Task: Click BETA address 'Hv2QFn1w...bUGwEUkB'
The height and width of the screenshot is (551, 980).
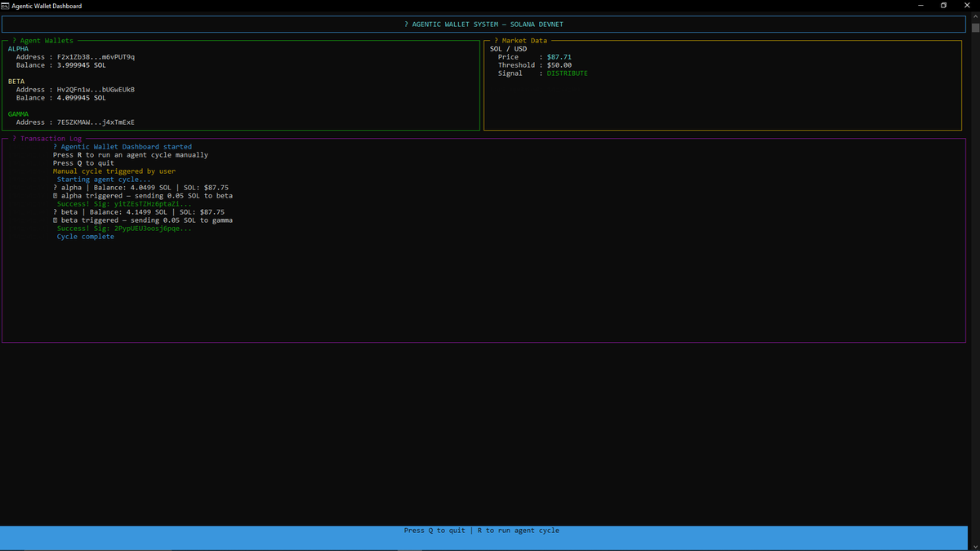Action: tap(96, 90)
